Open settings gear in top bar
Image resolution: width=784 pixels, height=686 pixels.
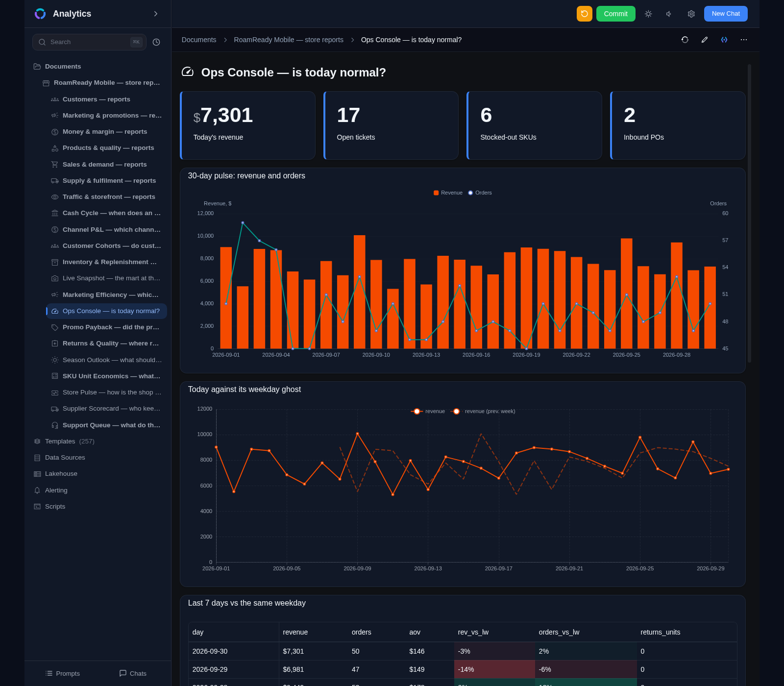(x=691, y=14)
